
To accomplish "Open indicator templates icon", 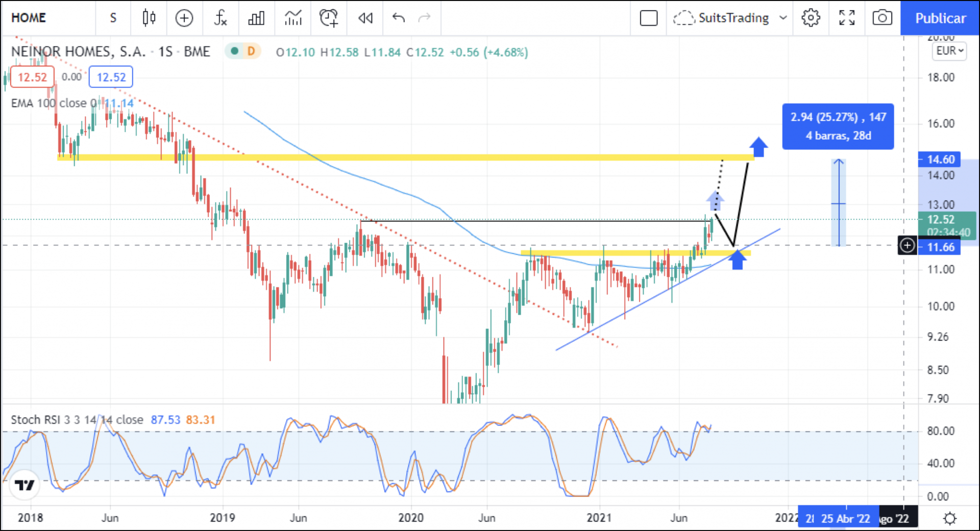I will point(293,18).
